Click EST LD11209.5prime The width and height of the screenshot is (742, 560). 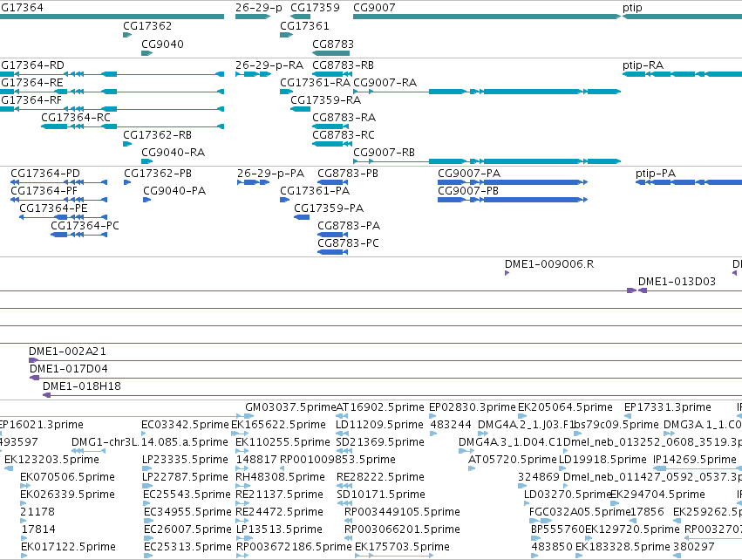click(x=379, y=425)
